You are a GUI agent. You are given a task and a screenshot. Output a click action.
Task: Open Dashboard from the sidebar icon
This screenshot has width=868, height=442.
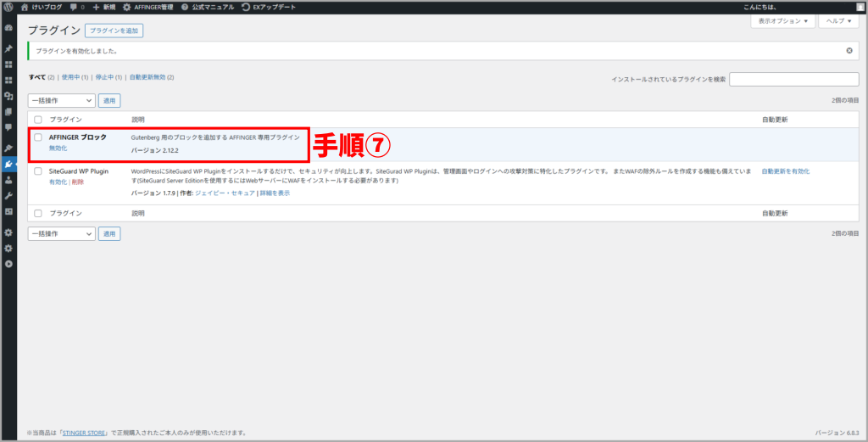(8, 28)
